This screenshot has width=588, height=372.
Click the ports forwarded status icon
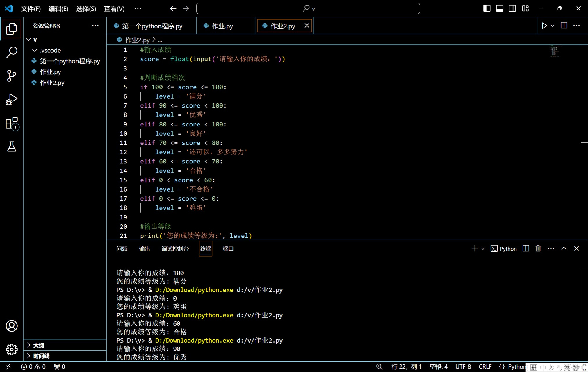60,367
